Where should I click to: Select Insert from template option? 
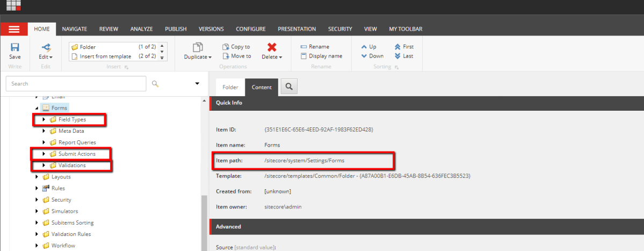point(105,56)
